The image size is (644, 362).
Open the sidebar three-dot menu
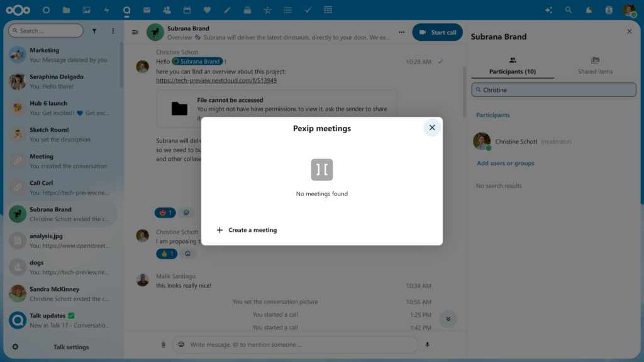pyautogui.click(x=113, y=30)
